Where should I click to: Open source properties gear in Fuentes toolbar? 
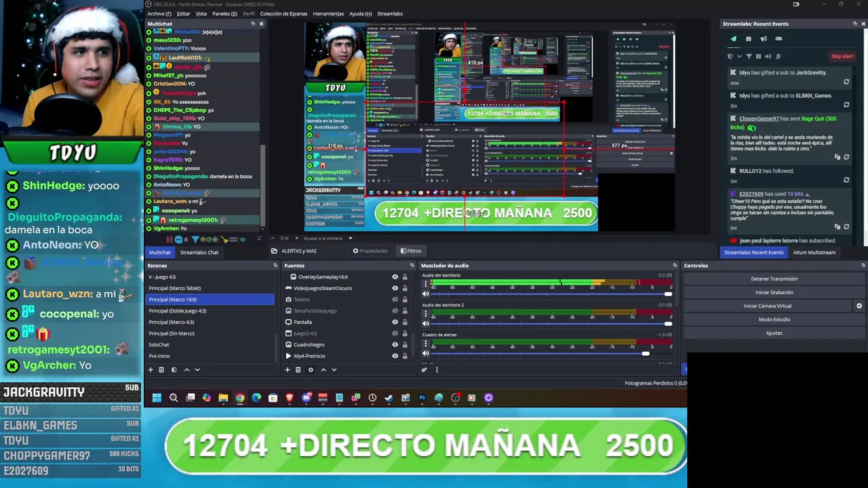311,370
